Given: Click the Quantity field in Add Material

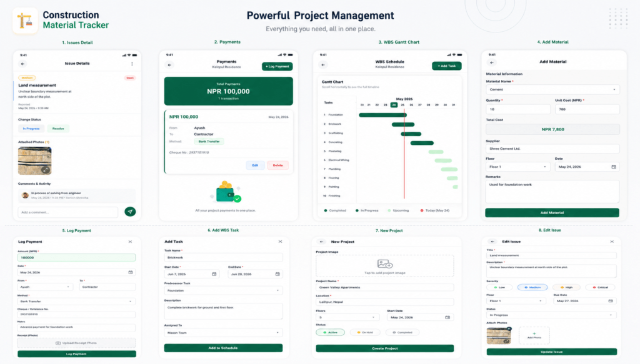Looking at the screenshot, I should 518,109.
